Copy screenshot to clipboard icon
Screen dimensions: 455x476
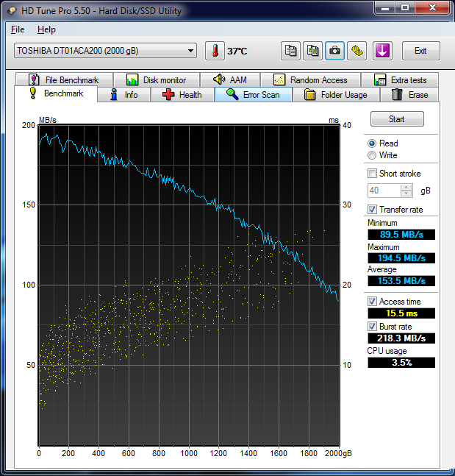coord(313,51)
